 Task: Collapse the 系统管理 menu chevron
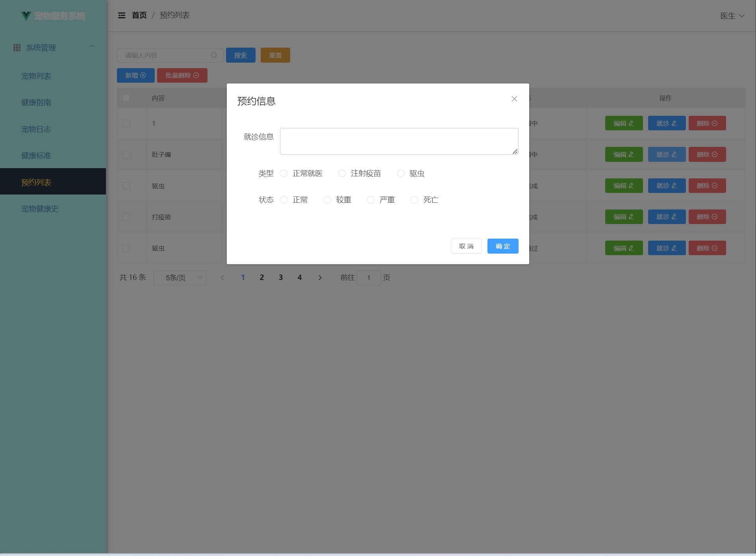92,46
